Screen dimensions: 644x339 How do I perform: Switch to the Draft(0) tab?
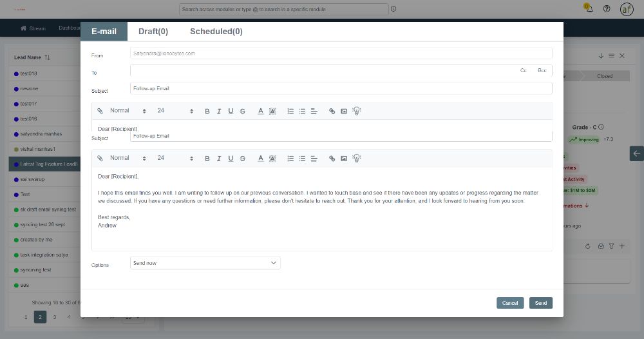coord(153,32)
